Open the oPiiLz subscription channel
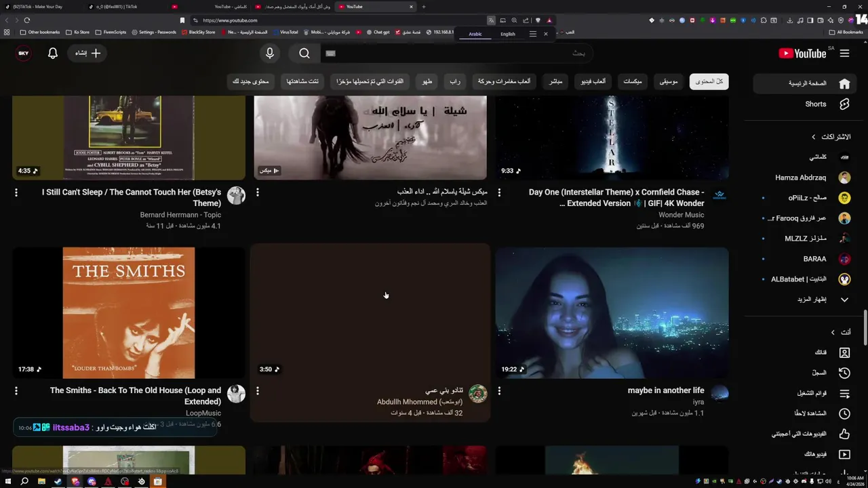 coord(806,198)
